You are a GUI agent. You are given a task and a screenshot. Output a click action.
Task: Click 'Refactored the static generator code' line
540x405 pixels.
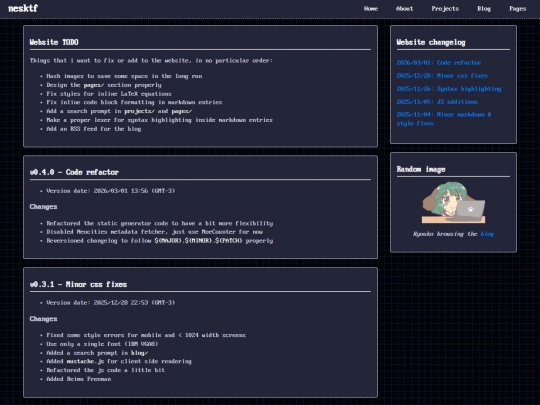pos(160,223)
